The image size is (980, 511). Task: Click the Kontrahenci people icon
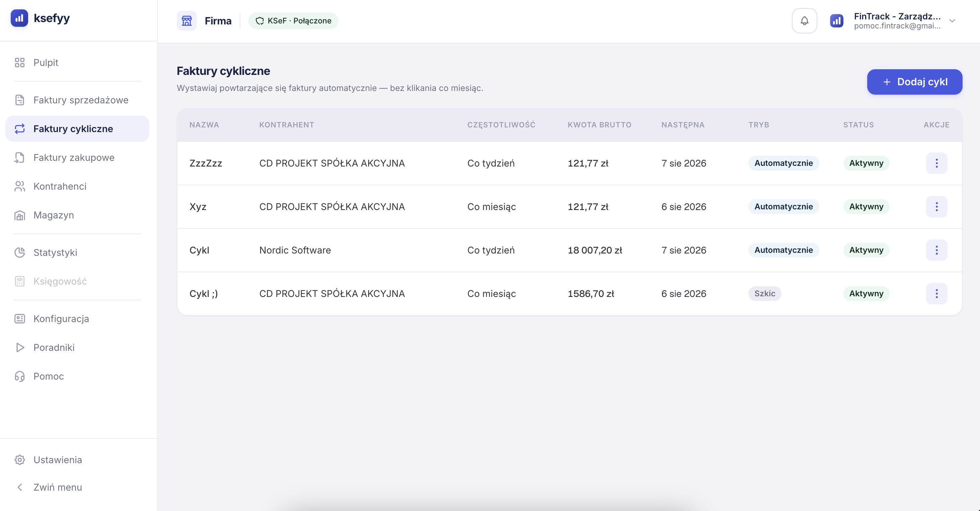[x=20, y=186]
